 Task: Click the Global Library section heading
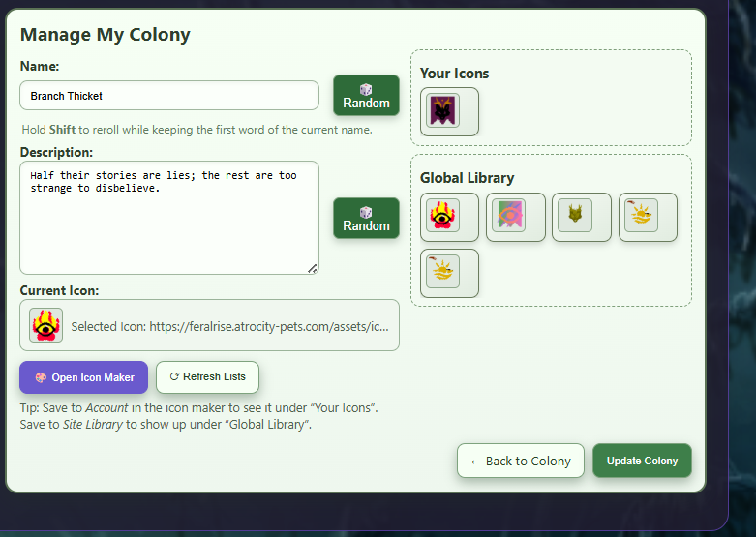point(467,178)
